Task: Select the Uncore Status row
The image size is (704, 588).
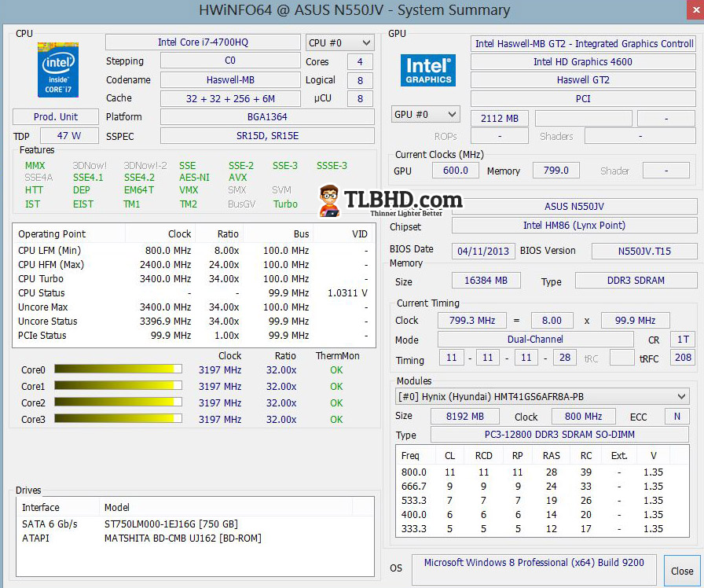Action: tap(193, 322)
